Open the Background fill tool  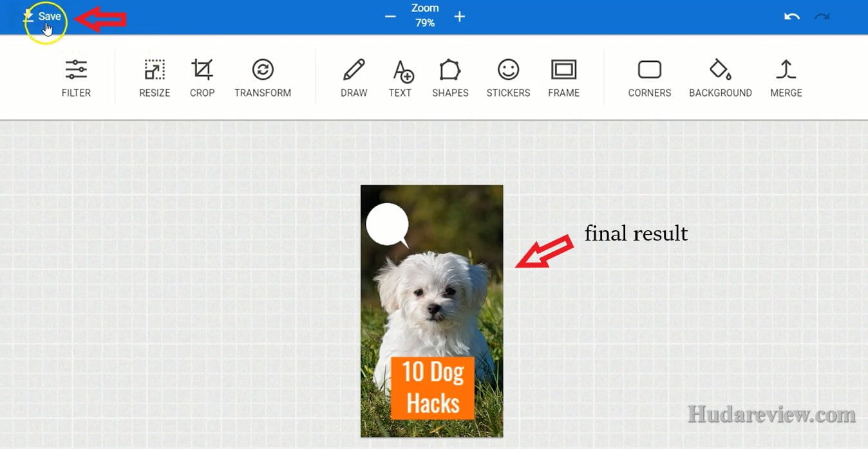coord(721,78)
